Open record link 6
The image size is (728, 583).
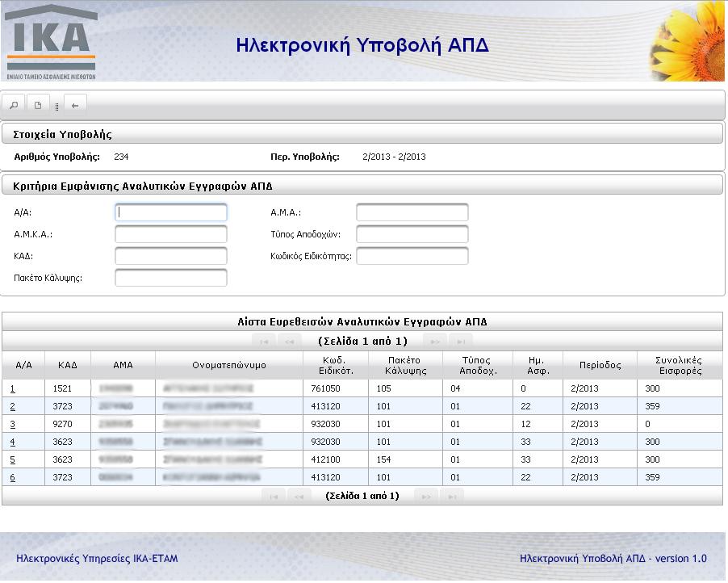[x=13, y=477]
